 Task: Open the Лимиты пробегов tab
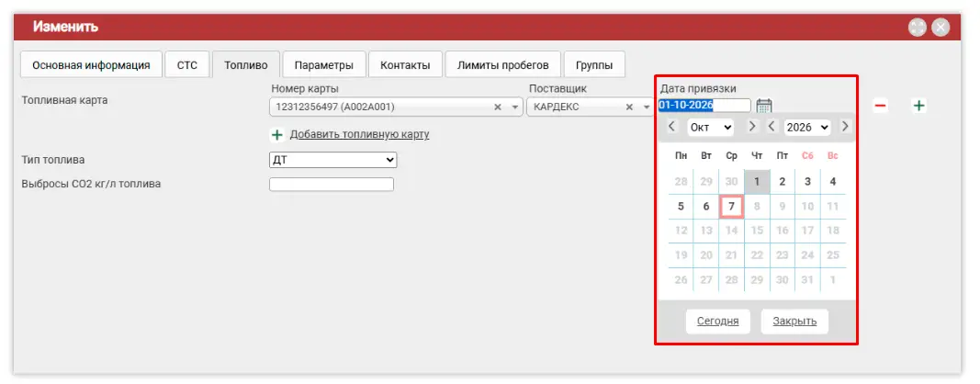tap(503, 65)
